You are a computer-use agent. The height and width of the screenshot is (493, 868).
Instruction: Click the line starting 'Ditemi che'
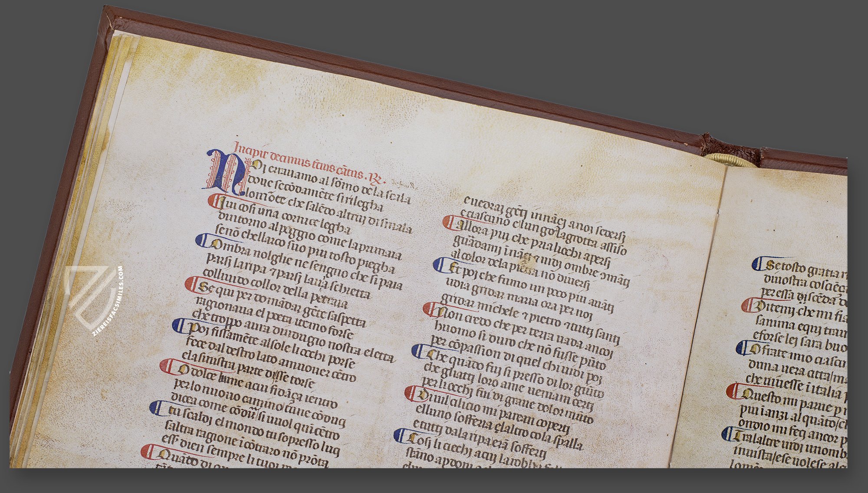pyautogui.click(x=794, y=310)
